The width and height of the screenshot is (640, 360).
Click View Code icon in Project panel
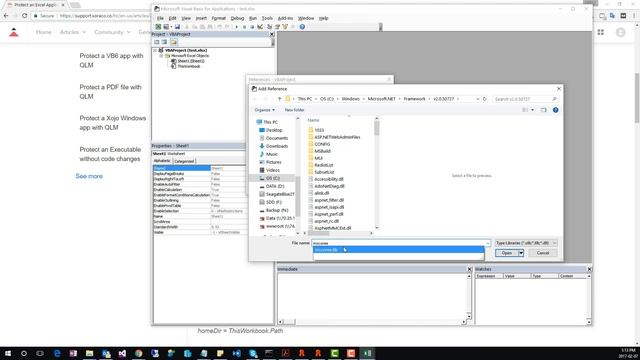[157, 42]
